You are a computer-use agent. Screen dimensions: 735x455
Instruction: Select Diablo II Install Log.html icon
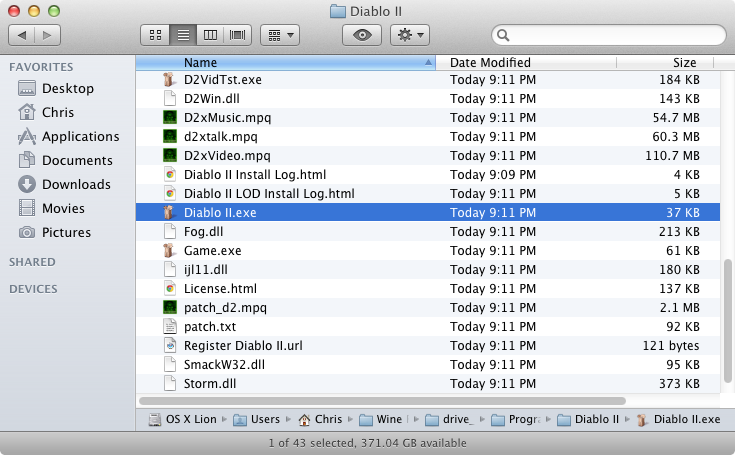pyautogui.click(x=169, y=174)
